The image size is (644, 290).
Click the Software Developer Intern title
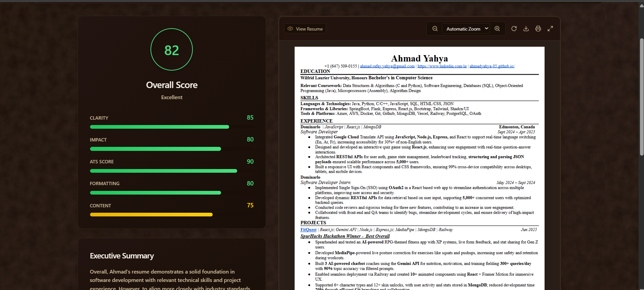[325, 183]
